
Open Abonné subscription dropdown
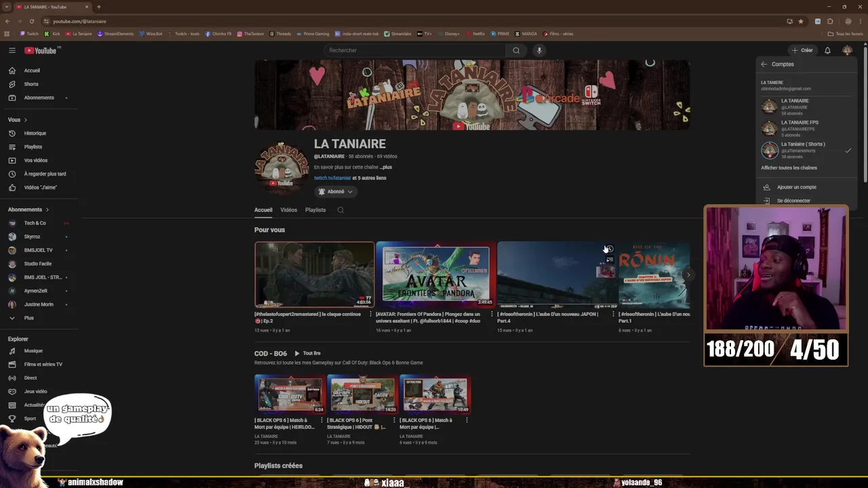[x=336, y=192]
